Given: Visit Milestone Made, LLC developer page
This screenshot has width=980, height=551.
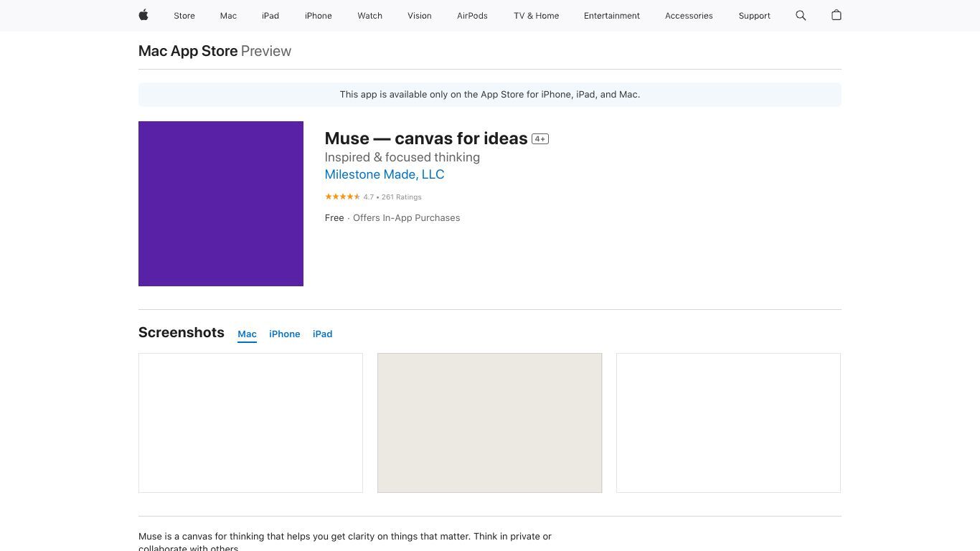Looking at the screenshot, I should [x=385, y=174].
